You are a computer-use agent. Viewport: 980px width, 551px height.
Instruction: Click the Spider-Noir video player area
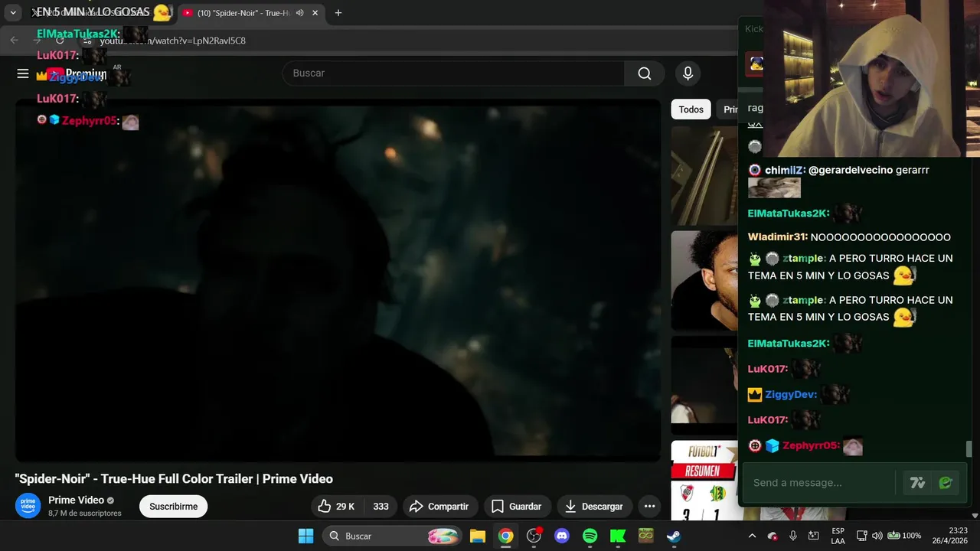pos(338,280)
